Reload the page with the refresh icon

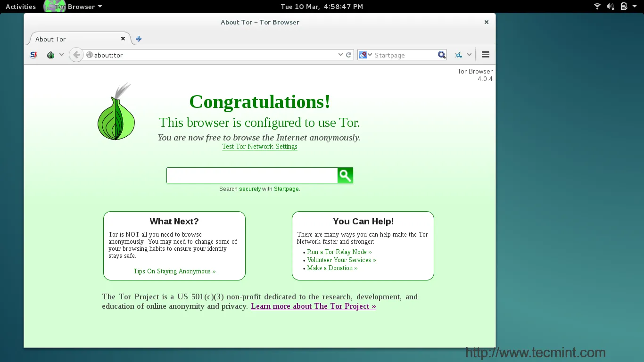(349, 55)
